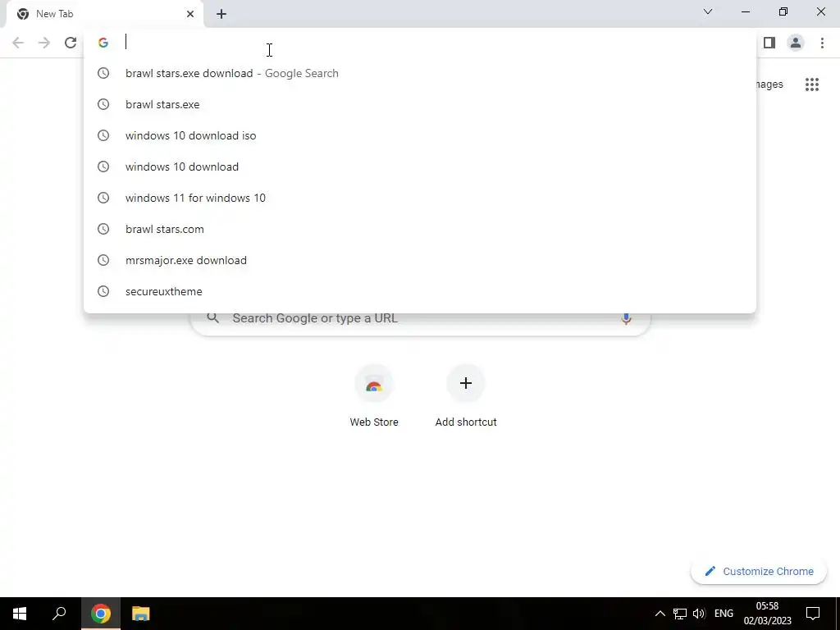This screenshot has height=630, width=840.
Task: Open taskbar search magnifier
Action: pos(59,614)
